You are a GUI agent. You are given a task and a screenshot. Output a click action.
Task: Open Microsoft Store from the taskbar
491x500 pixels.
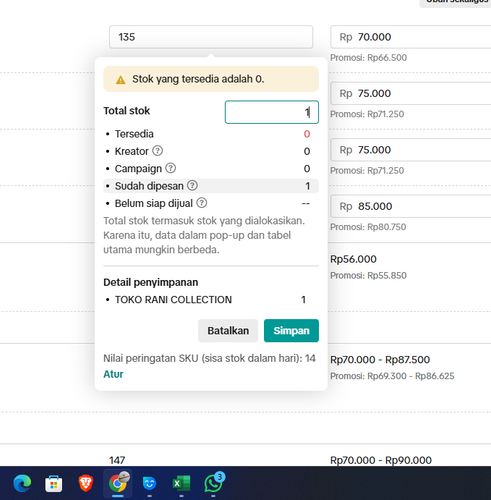(x=54, y=483)
